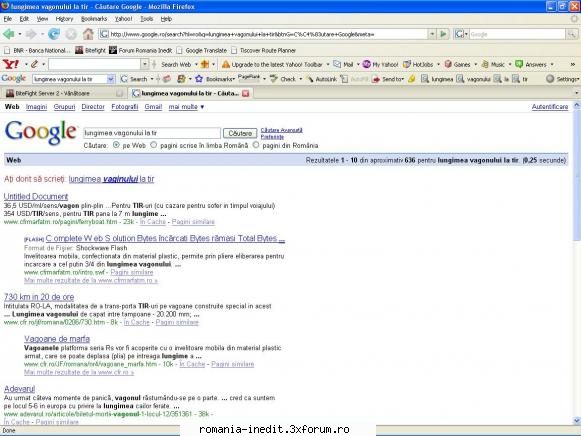This screenshot has height=436, width=581.
Task: Click the Google toolbar Bookmarks star
Action: pyautogui.click(x=199, y=79)
